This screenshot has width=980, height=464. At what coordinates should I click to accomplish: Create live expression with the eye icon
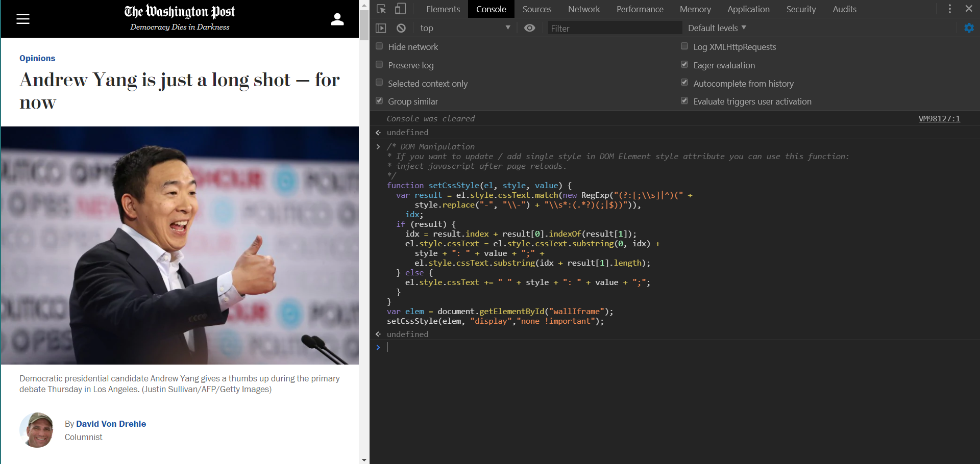(x=530, y=28)
